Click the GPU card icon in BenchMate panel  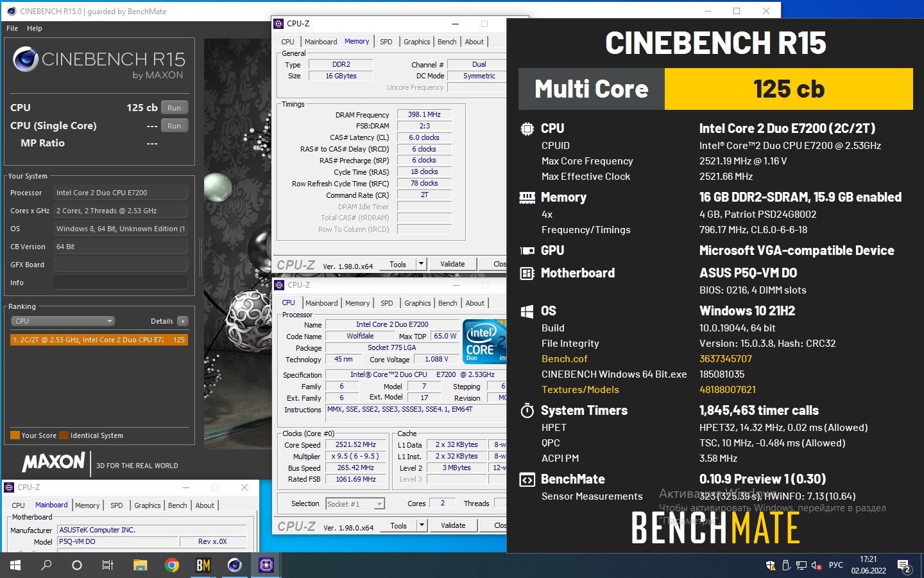click(527, 250)
